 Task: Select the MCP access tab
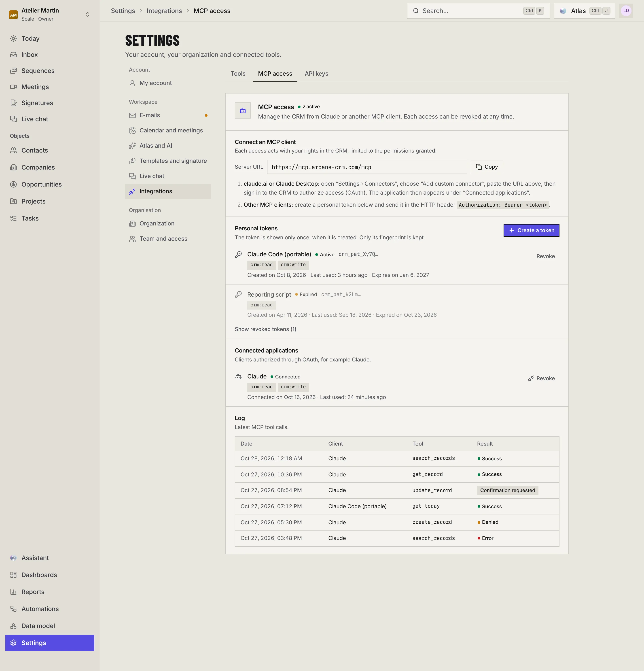(x=275, y=74)
